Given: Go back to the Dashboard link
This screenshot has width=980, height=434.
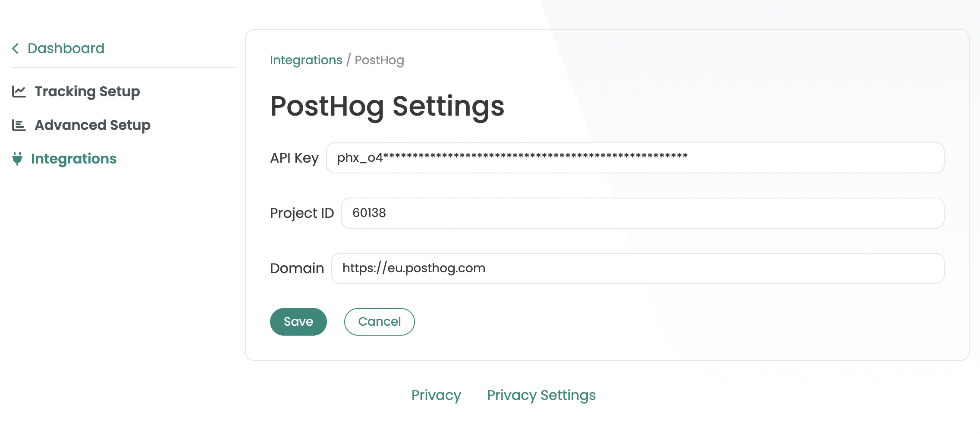Looking at the screenshot, I should pyautogui.click(x=66, y=48).
